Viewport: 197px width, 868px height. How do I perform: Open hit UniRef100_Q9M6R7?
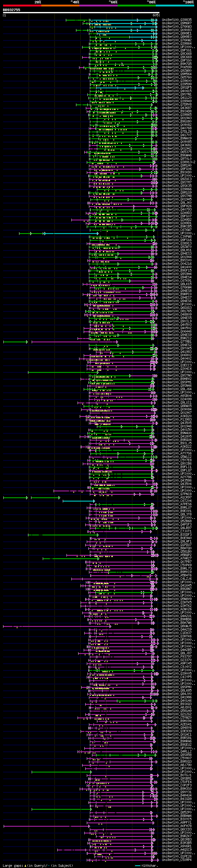pos(177,23)
